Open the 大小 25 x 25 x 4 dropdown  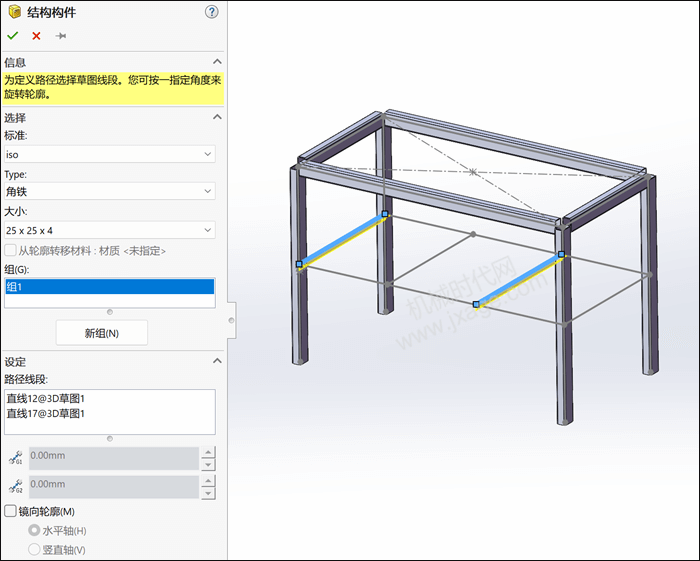pos(110,230)
